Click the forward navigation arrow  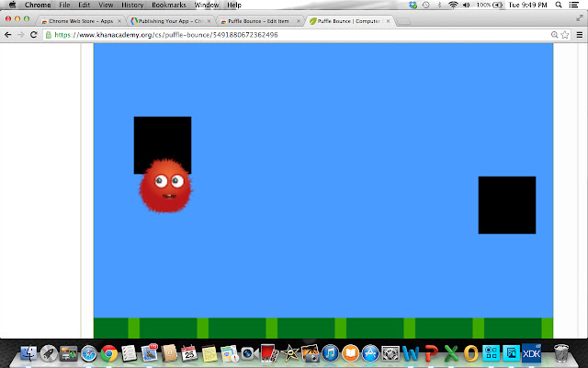20,35
